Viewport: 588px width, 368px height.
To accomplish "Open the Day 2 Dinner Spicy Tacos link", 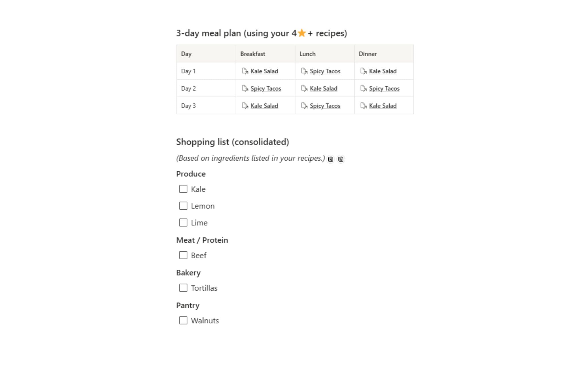I will coord(384,88).
